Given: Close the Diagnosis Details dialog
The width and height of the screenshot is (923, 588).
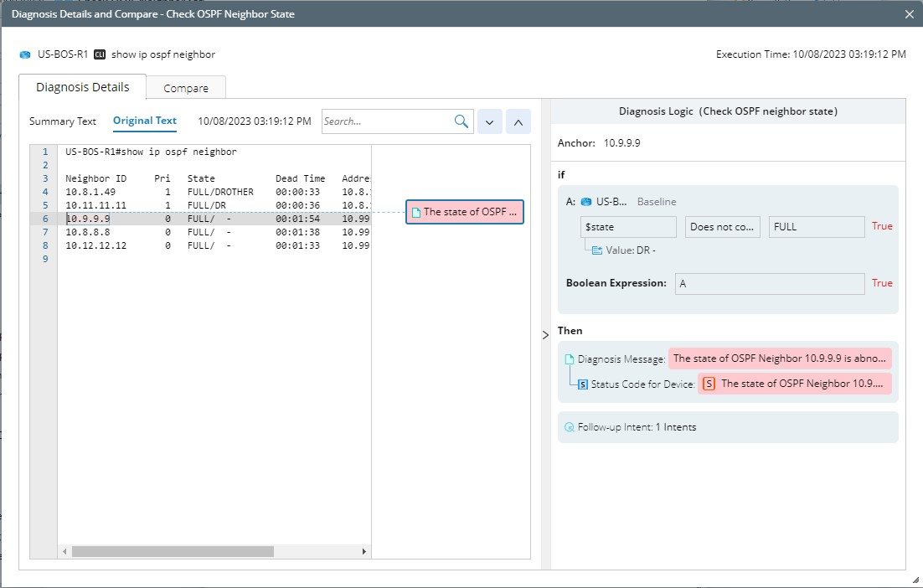Looking at the screenshot, I should 910,14.
